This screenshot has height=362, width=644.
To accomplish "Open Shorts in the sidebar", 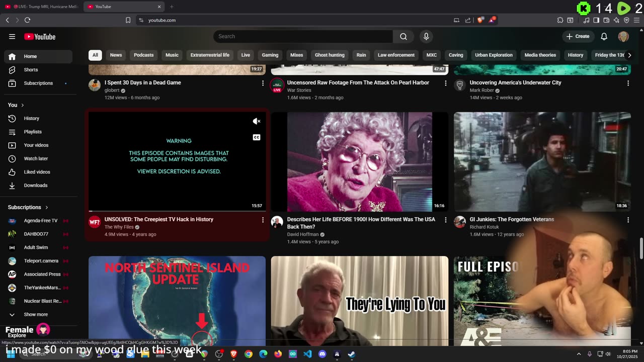I will tap(38, 70).
